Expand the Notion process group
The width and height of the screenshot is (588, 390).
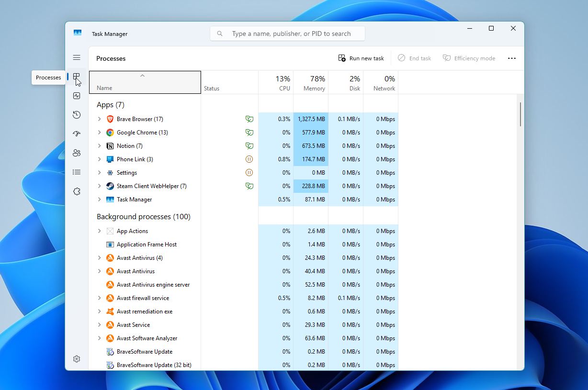100,146
